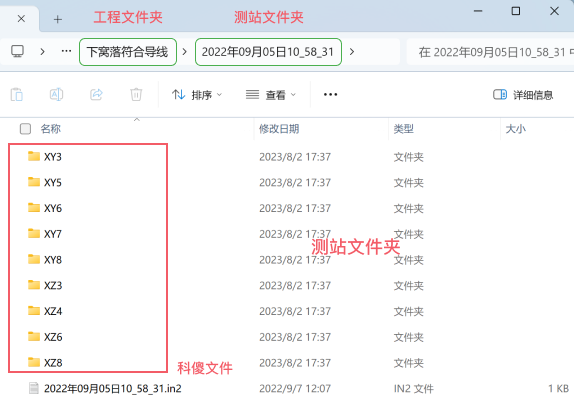Click the This PC monitor icon
The width and height of the screenshot is (574, 416).
(17, 52)
